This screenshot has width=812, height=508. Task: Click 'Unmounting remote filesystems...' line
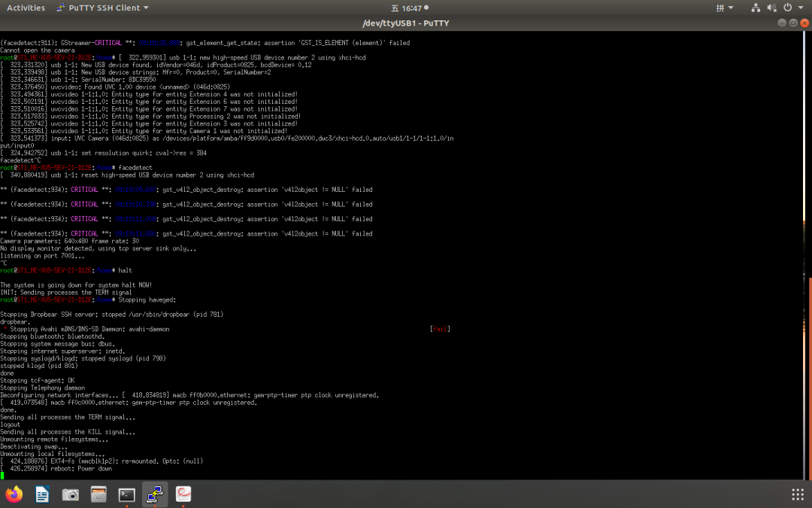click(54, 439)
